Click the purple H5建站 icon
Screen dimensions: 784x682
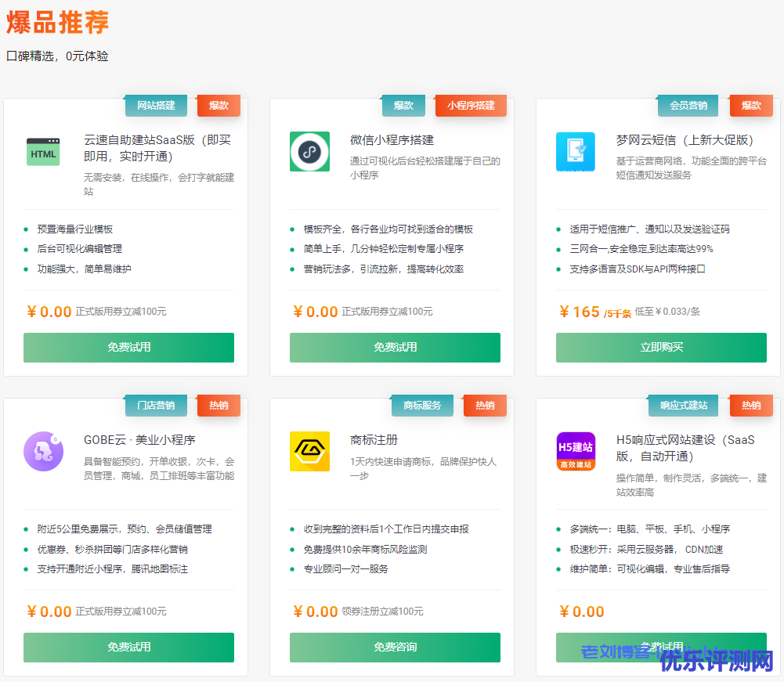[x=576, y=452]
